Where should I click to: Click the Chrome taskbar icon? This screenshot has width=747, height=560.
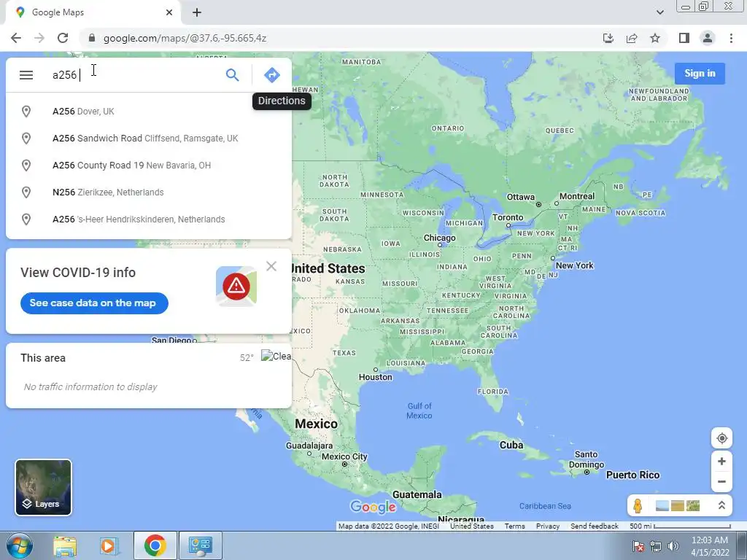point(155,545)
